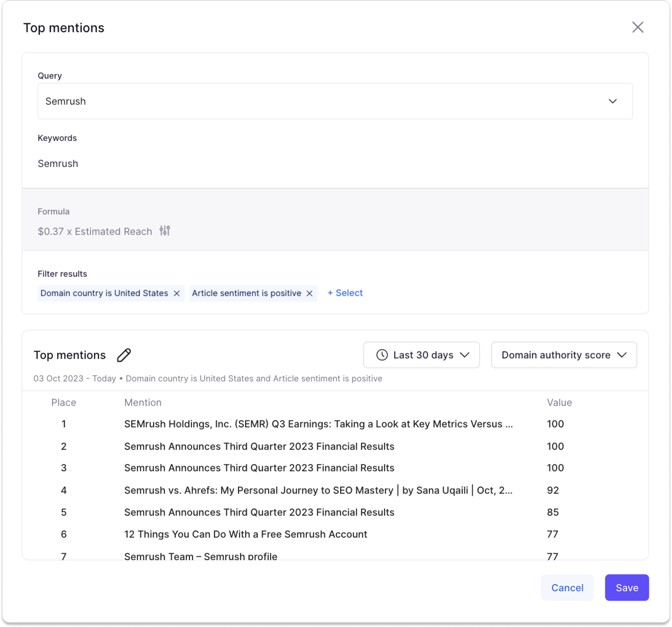The width and height of the screenshot is (672, 627).
Task: Open formula settings sliders icon
Action: pos(165,231)
